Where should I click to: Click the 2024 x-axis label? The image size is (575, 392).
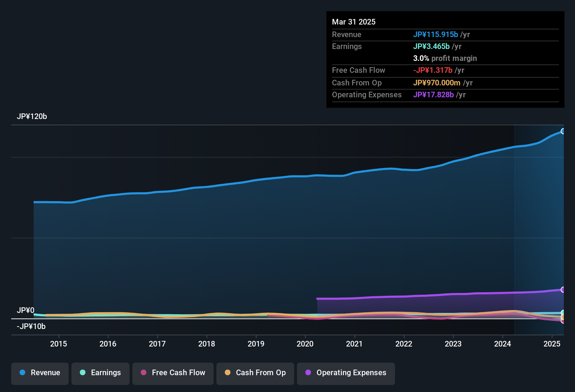click(503, 344)
